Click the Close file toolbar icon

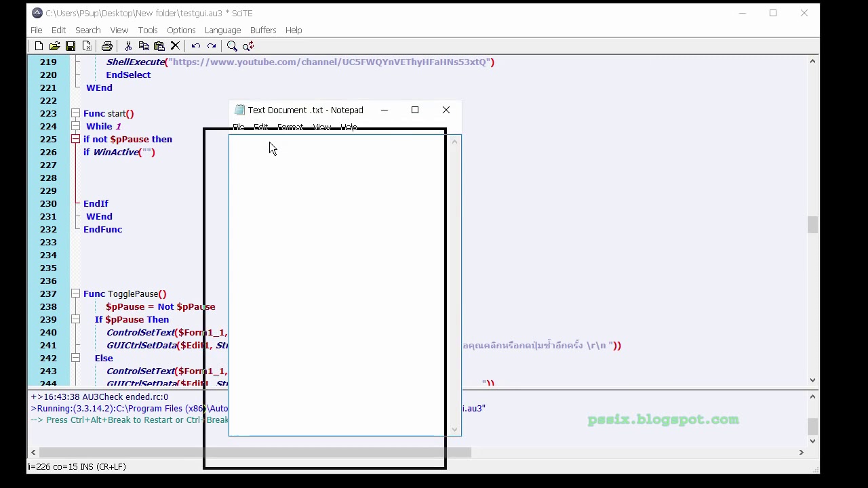87,46
